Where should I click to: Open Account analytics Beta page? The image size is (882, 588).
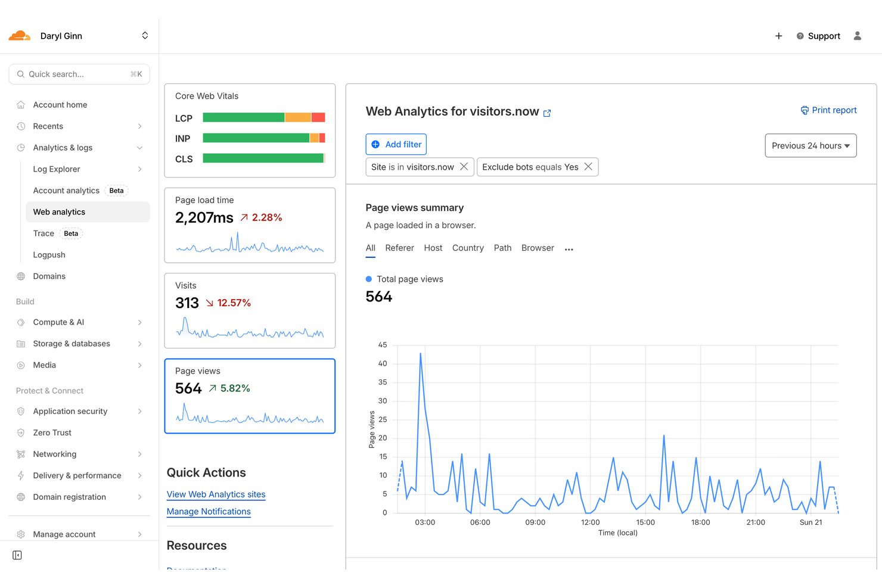[x=80, y=191]
